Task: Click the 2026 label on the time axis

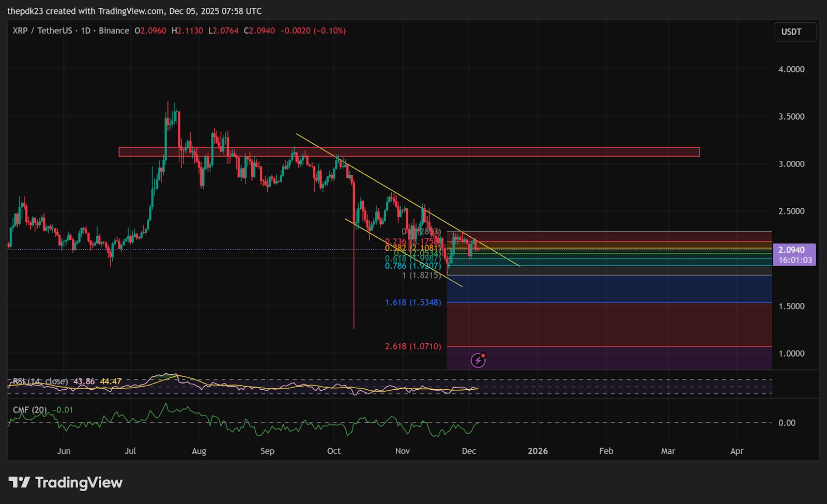Action: click(x=538, y=451)
